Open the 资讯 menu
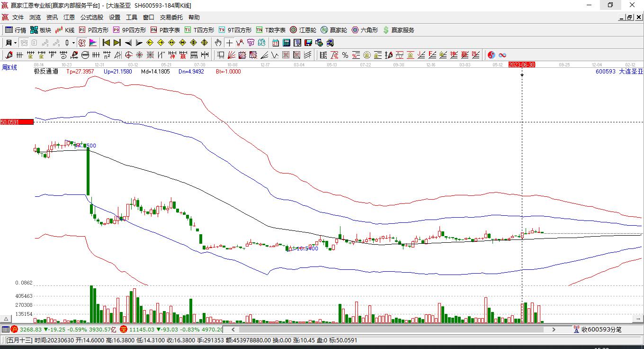 pyautogui.click(x=52, y=18)
